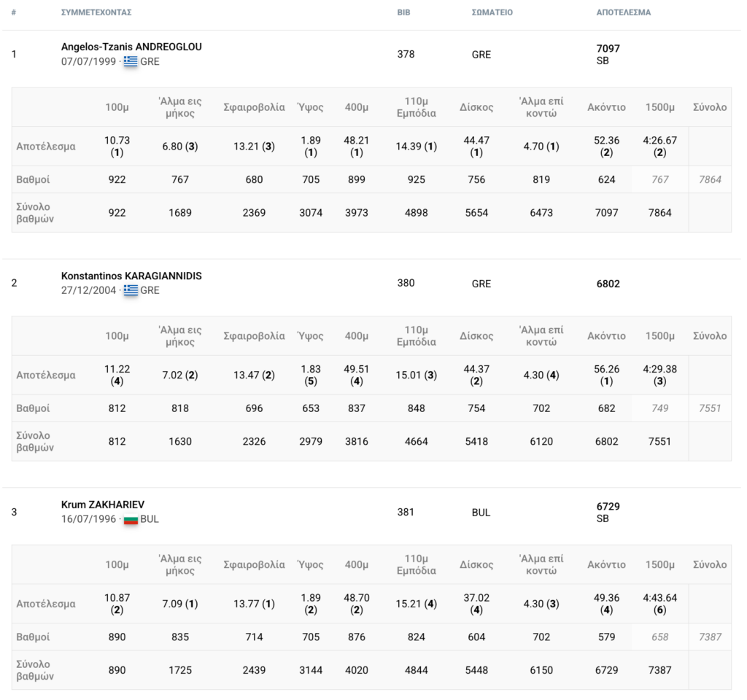Click the Greek flag next to Andreoglou
Screen dimensions: 747x700
coord(131,61)
